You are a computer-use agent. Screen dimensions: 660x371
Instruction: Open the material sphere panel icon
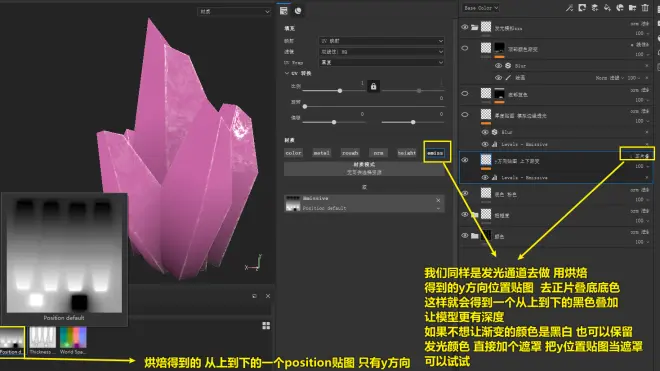pos(298,11)
